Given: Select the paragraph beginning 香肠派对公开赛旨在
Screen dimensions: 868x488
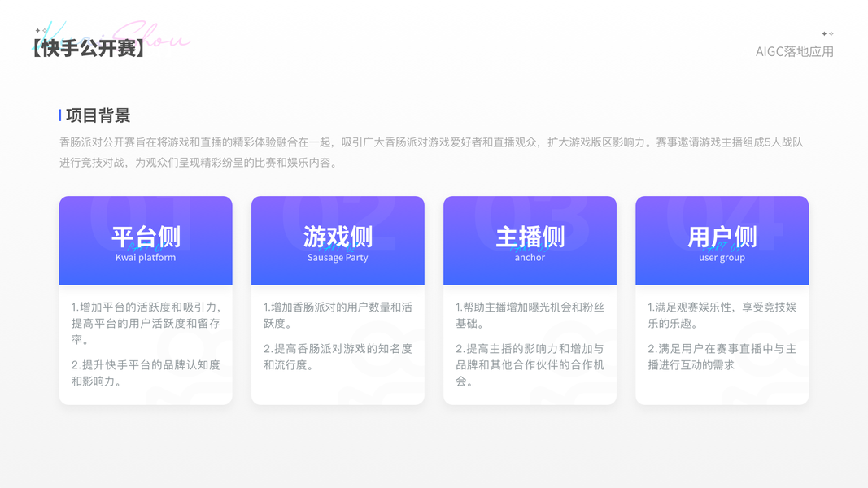Looking at the screenshot, I should point(431,152).
